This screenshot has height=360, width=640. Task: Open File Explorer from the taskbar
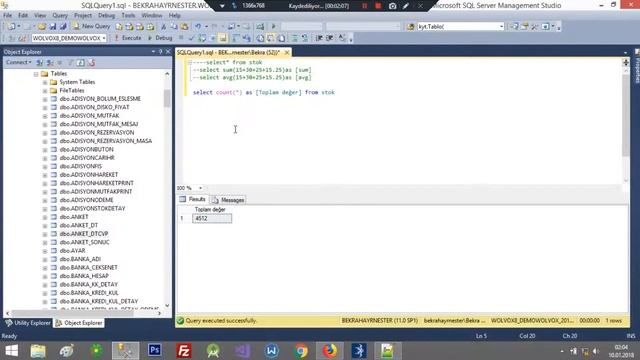(38, 351)
